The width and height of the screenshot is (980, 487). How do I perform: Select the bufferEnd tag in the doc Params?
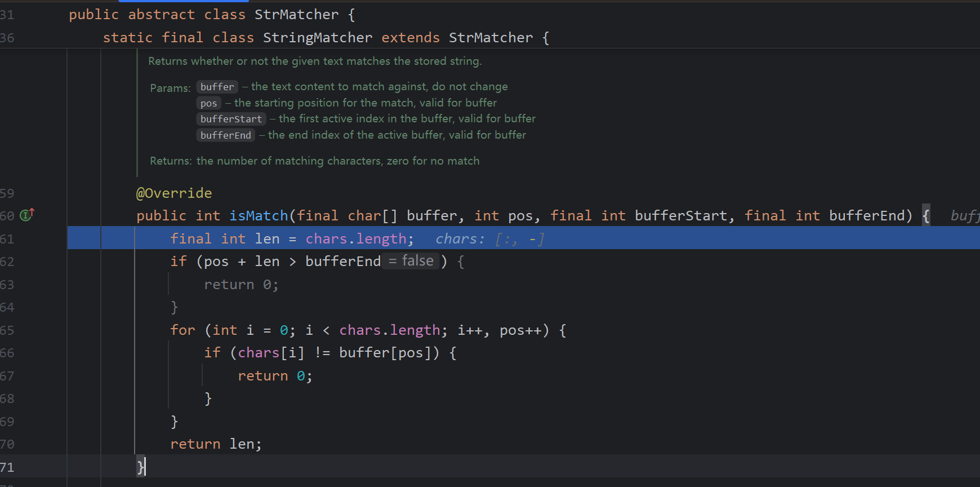pyautogui.click(x=226, y=135)
